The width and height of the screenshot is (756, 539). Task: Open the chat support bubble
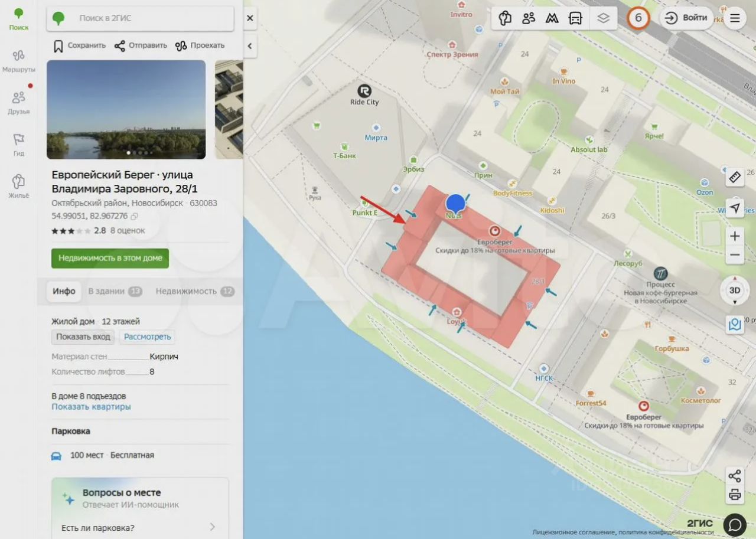point(735,524)
